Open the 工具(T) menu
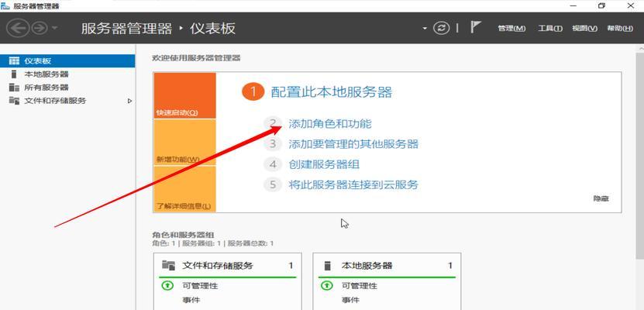 (550, 29)
